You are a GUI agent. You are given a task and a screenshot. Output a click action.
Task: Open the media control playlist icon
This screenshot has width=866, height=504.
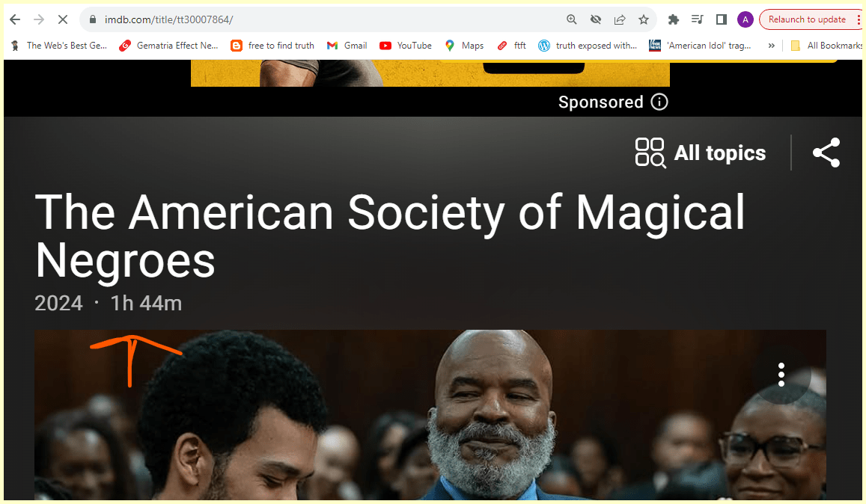(697, 20)
